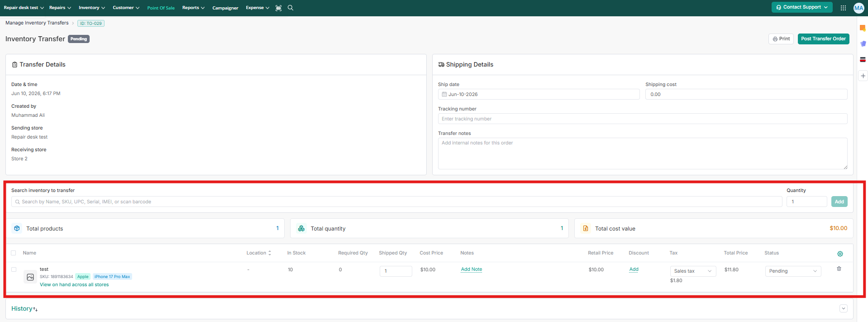The height and width of the screenshot is (322, 868).
Task: Click the In Stock value 10
Action: pos(290,269)
